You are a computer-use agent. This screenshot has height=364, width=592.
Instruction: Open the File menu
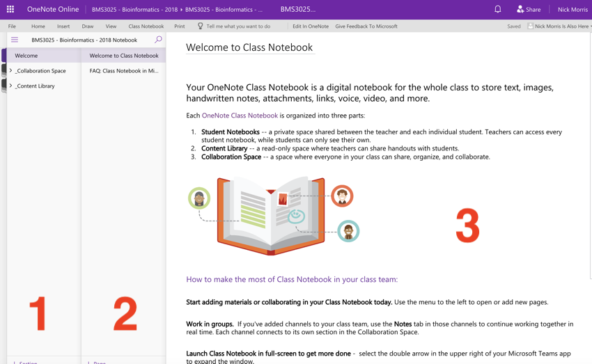point(12,26)
